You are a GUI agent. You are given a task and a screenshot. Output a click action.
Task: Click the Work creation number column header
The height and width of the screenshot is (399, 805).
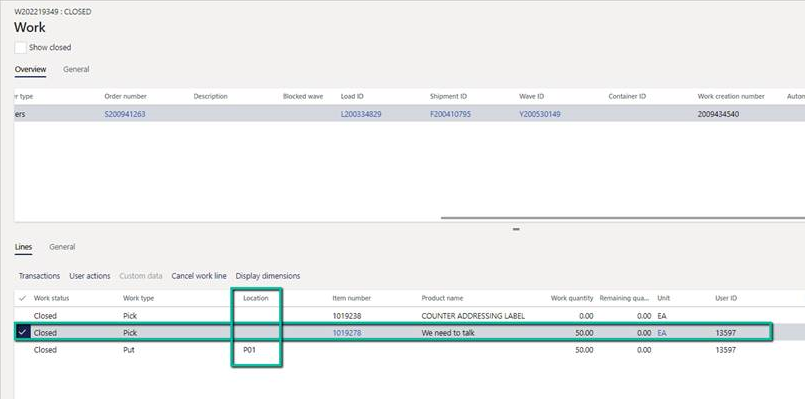tap(731, 96)
